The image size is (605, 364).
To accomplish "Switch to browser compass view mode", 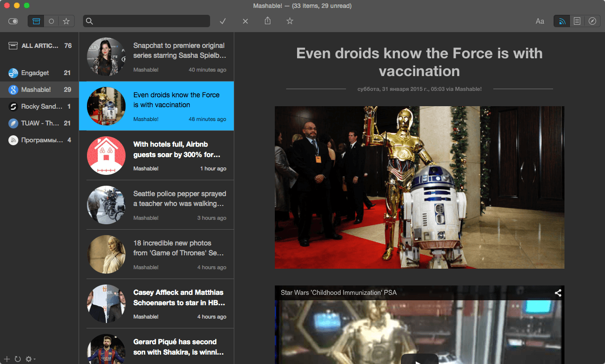I will (592, 21).
